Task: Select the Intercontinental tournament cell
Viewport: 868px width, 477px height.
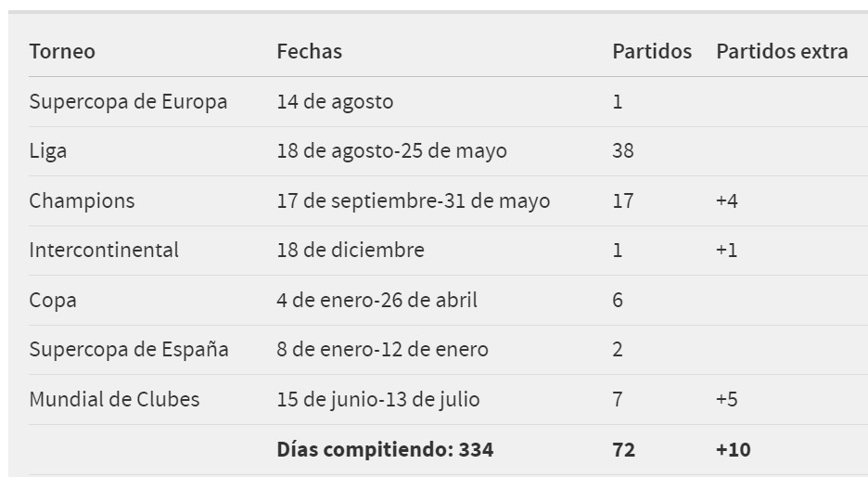Action: point(104,251)
